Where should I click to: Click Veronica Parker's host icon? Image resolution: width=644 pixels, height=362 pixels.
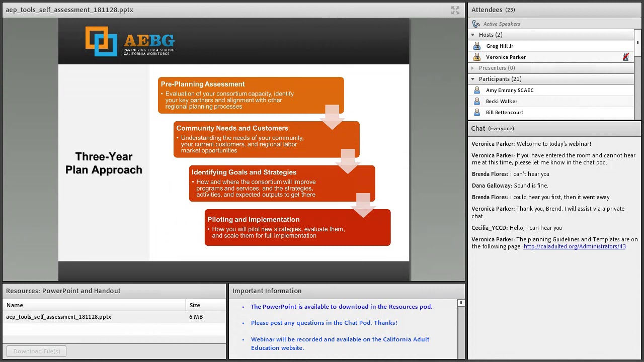476,57
